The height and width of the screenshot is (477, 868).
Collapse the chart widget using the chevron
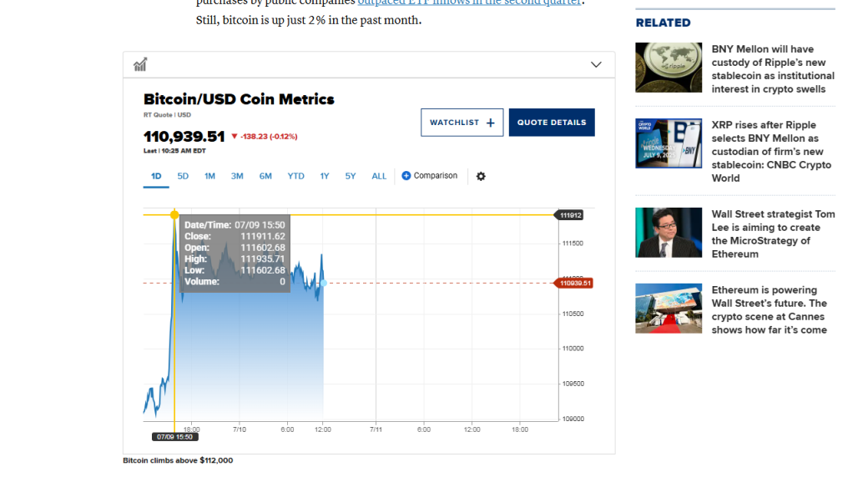click(596, 65)
